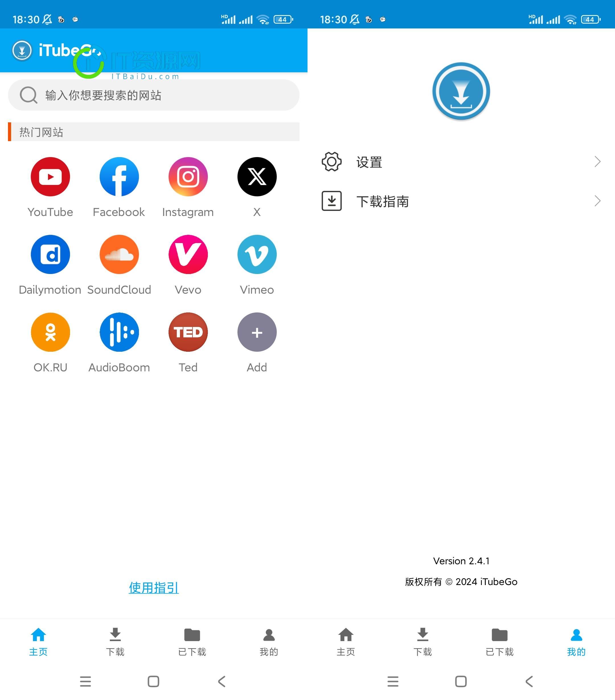Open TED in iTubeGo browser

(188, 332)
